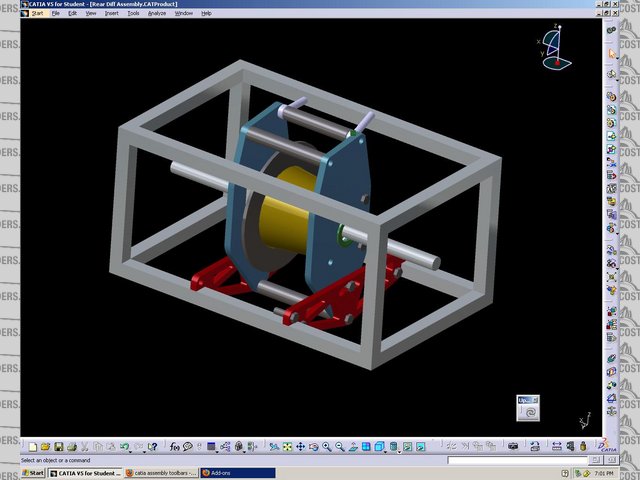The width and height of the screenshot is (640, 480).
Task: Click the New document icon
Action: pyautogui.click(x=33, y=447)
